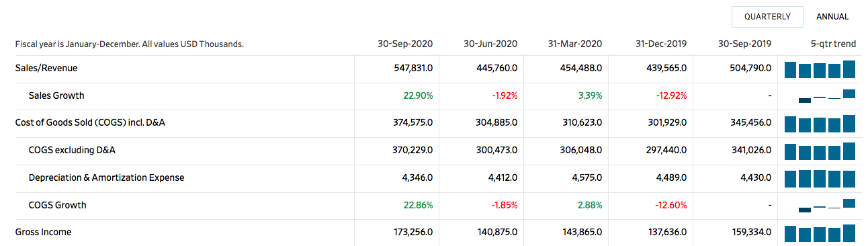Image resolution: width=868 pixels, height=246 pixels.
Task: Click the 31-Dec-2019 column header
Action: [661, 44]
